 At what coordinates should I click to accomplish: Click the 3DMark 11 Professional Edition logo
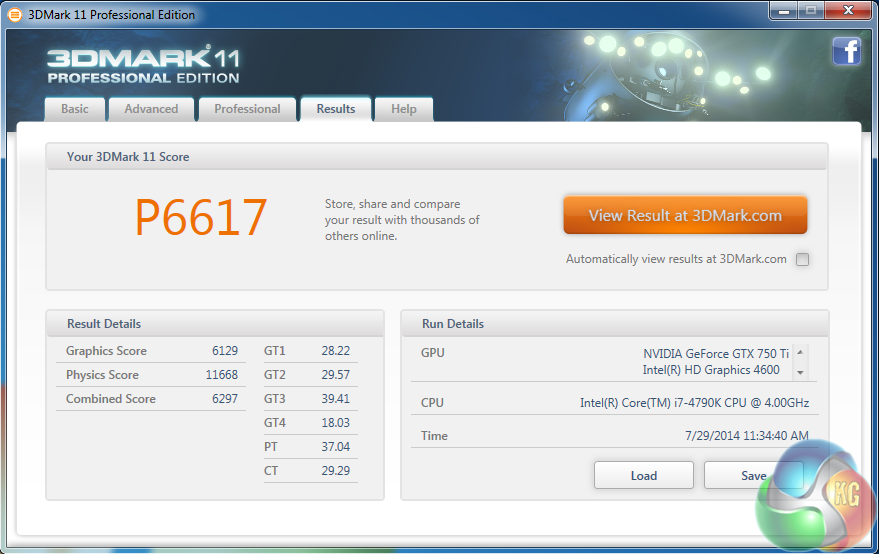[144, 66]
